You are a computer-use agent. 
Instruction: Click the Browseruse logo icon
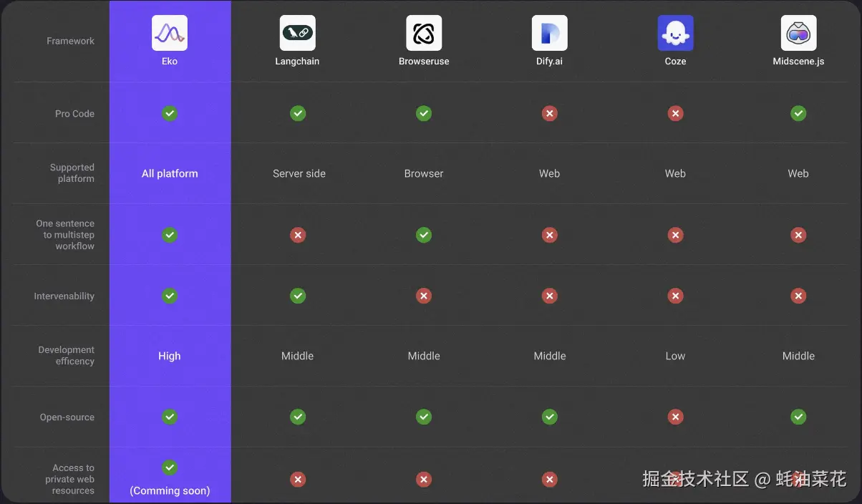424,33
